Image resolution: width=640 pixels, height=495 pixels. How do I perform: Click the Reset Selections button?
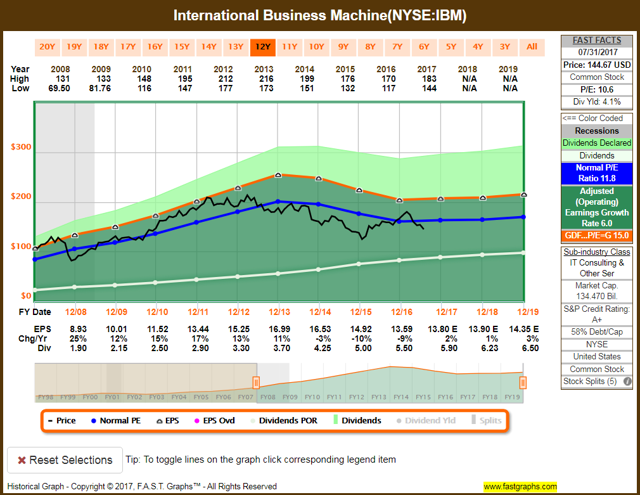(65, 460)
